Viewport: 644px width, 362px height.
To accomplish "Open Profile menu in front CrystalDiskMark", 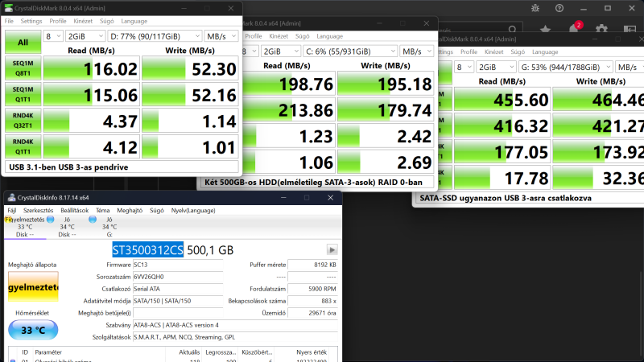I will tap(58, 21).
